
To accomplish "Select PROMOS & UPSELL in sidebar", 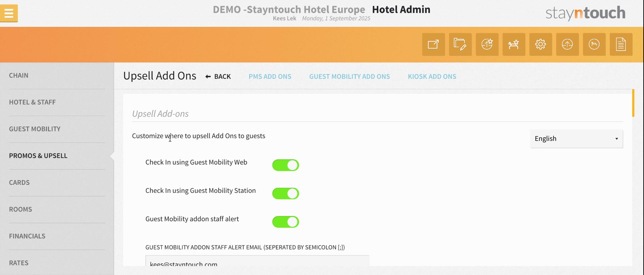I will click(57, 156).
